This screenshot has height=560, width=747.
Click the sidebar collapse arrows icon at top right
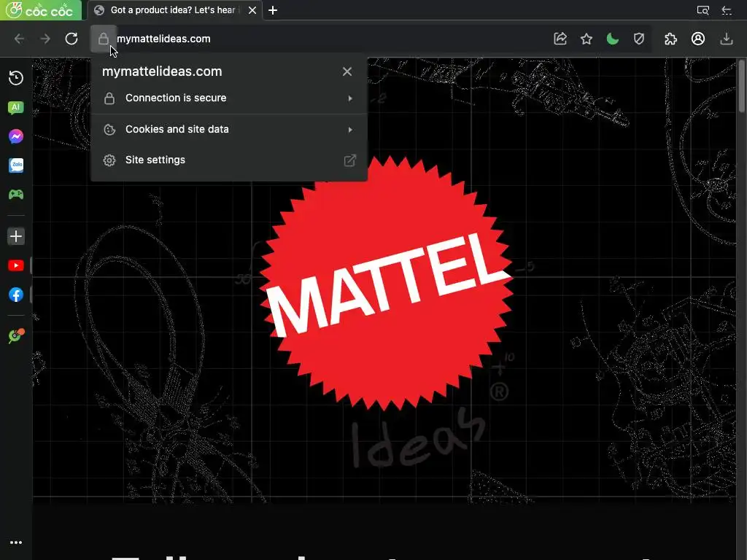[727, 10]
